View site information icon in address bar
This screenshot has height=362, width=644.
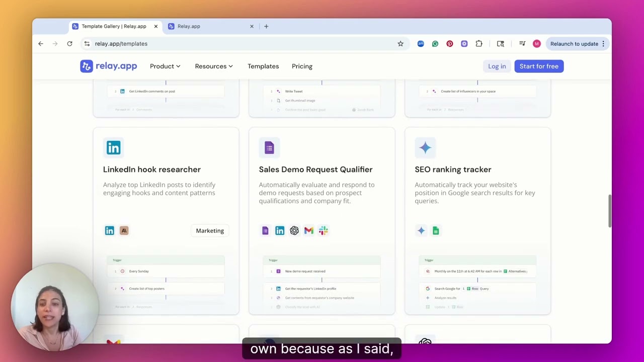click(87, 44)
